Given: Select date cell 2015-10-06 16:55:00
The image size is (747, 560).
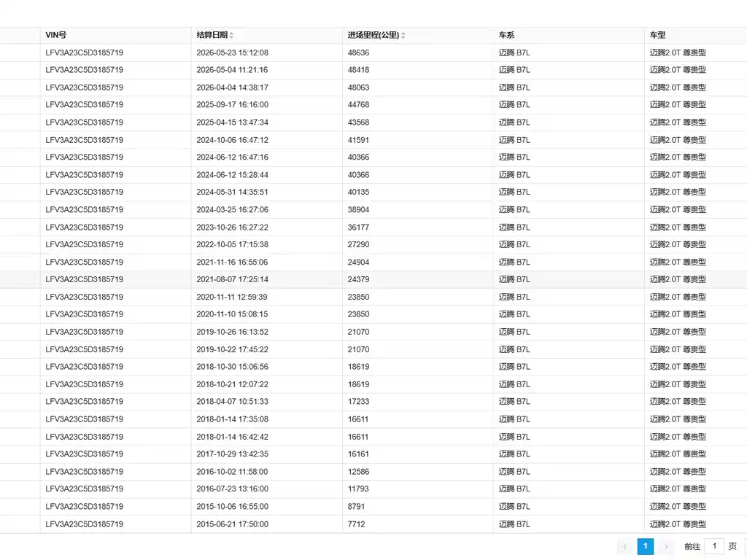Looking at the screenshot, I should click(233, 506).
